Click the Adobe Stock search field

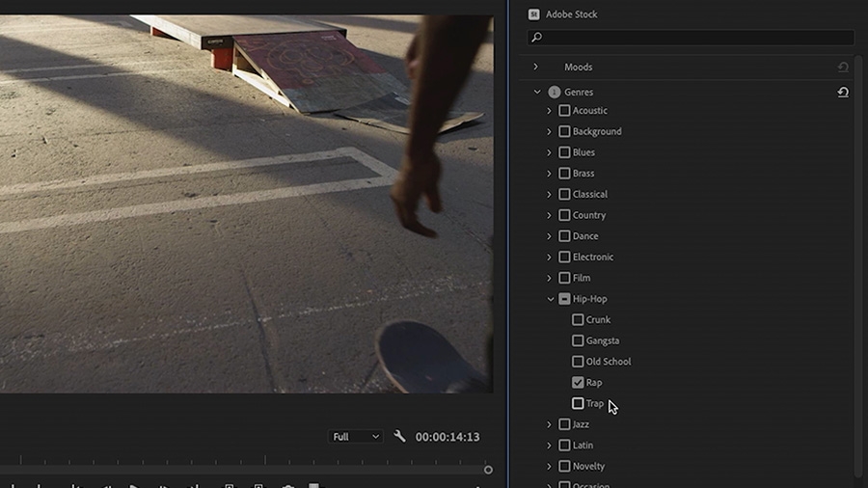pyautogui.click(x=691, y=37)
